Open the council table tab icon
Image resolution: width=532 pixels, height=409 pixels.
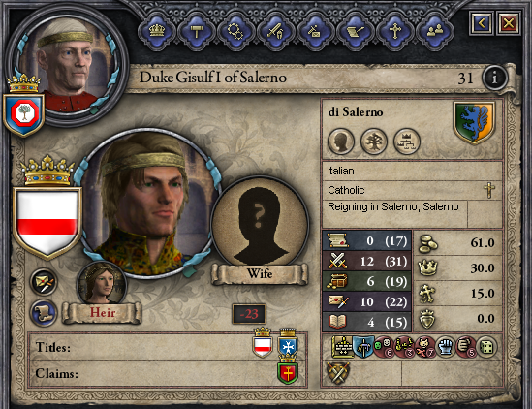click(x=197, y=32)
